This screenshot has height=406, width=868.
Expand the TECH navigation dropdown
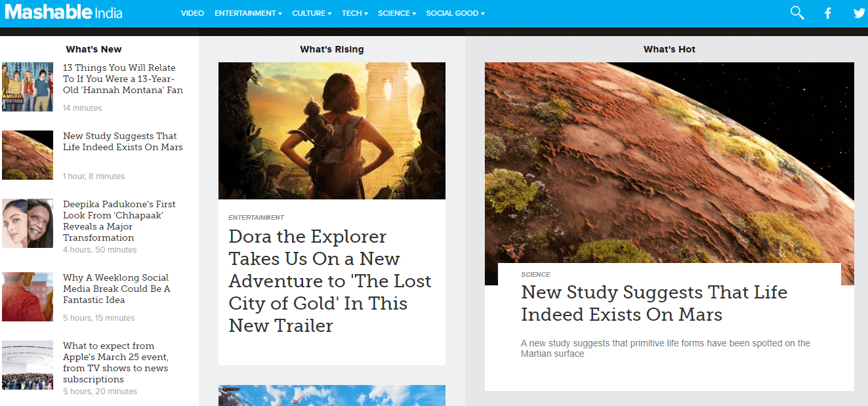[x=352, y=12]
